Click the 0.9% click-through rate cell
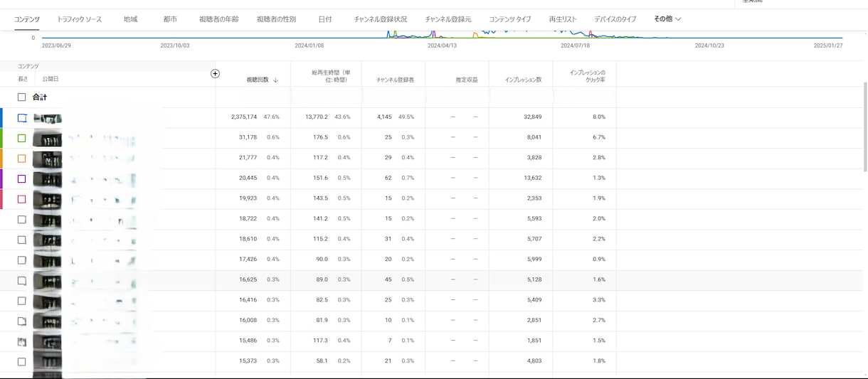The width and height of the screenshot is (868, 379). (x=599, y=260)
